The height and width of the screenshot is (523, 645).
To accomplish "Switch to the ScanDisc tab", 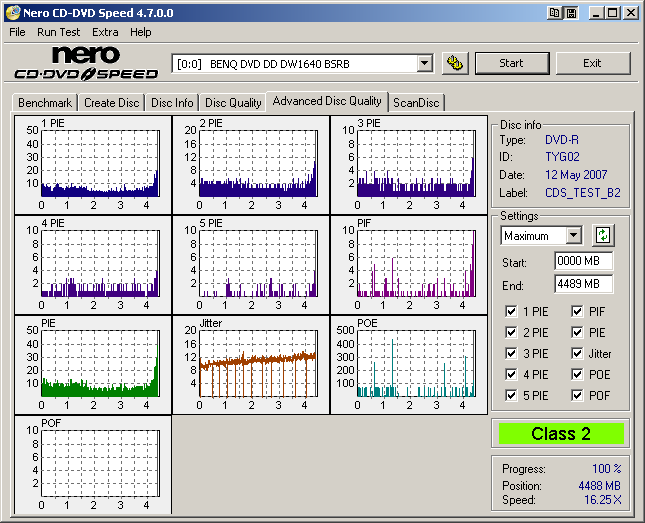I will [x=416, y=102].
